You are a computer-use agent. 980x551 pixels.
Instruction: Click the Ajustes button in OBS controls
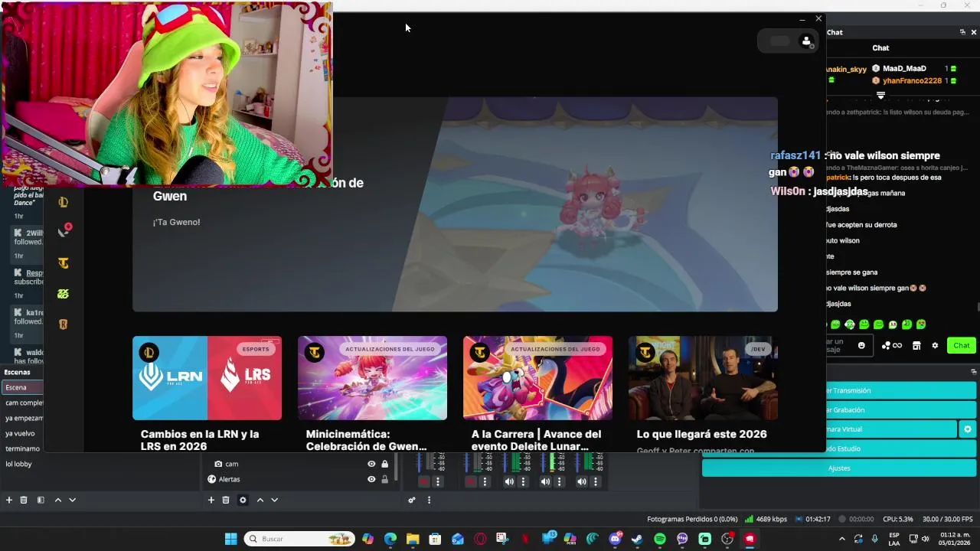(x=839, y=468)
